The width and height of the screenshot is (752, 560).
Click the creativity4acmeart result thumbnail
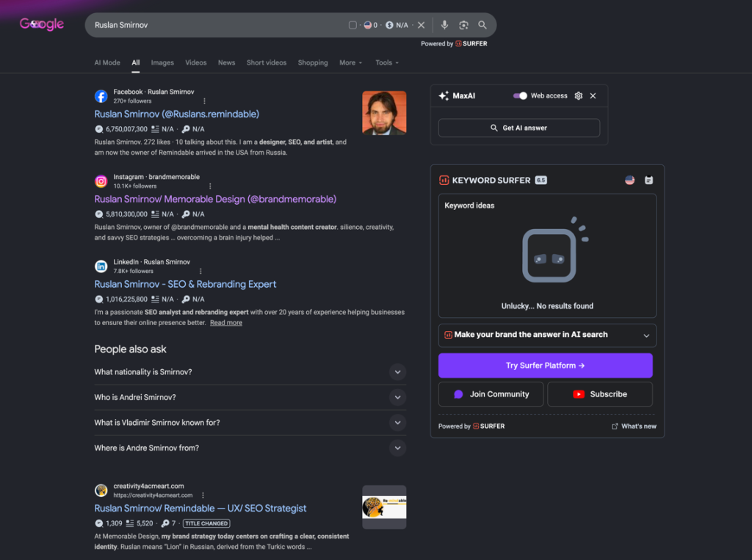384,507
